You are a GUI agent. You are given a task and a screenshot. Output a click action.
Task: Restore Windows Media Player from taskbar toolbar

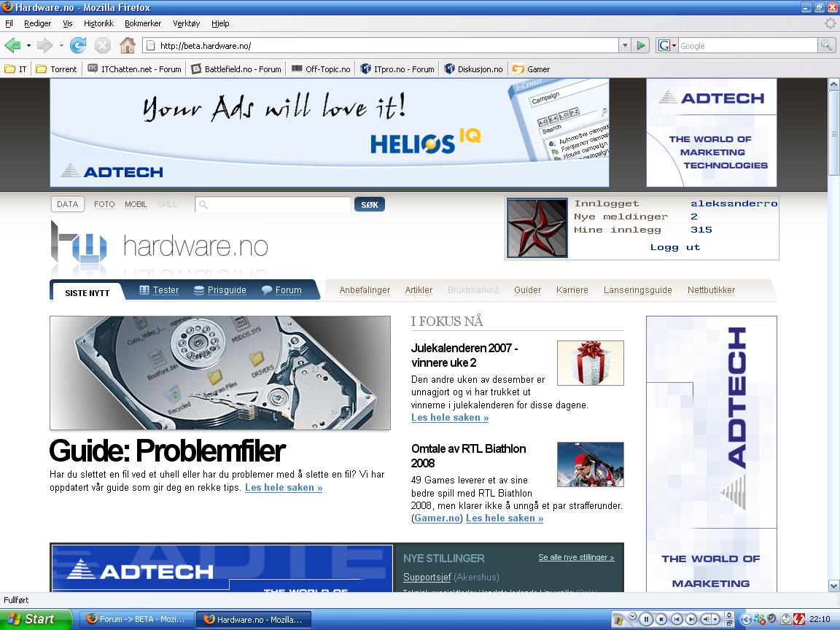(x=729, y=623)
